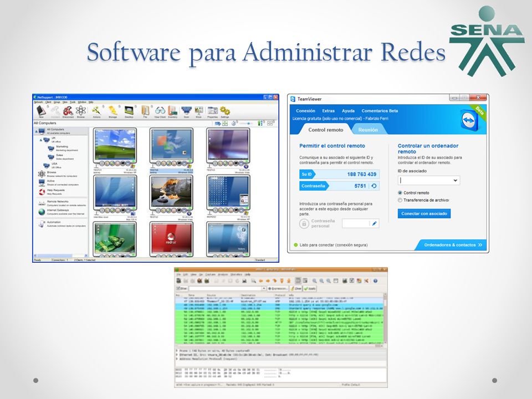This screenshot has height=399, width=532.
Task: Select Remote Networks in NetSupport sidebar
Action: tap(62, 203)
